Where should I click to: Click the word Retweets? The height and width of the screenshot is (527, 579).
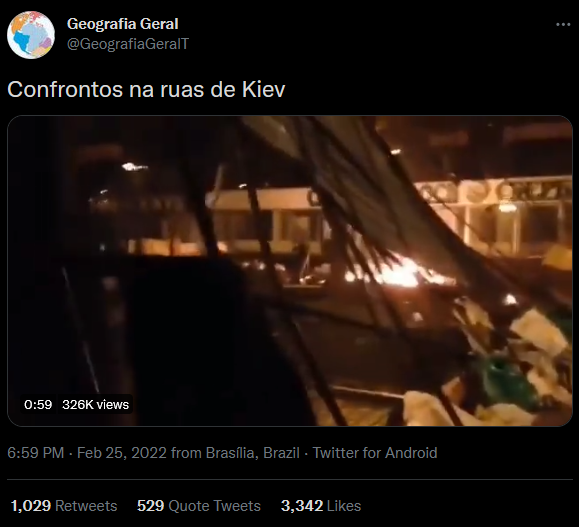(x=86, y=506)
